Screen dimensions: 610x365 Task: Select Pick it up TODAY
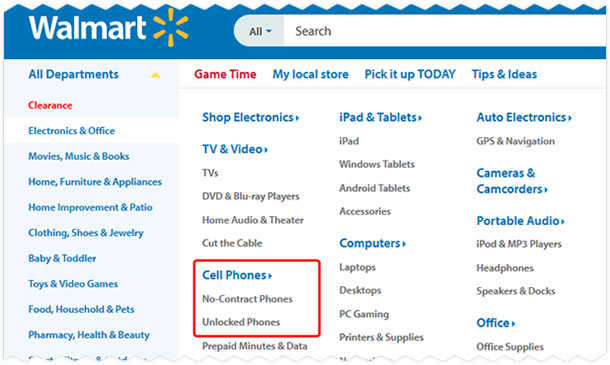click(410, 74)
